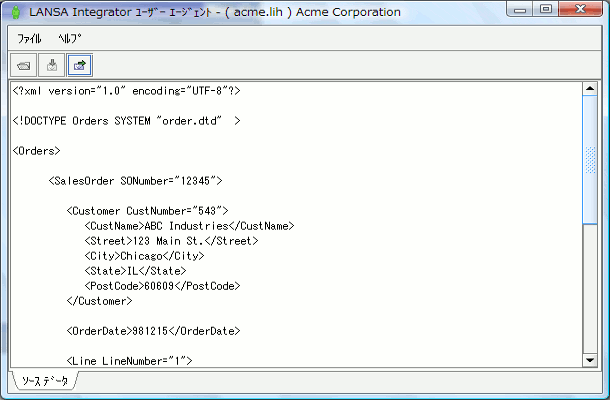Image resolution: width=610 pixels, height=400 pixels.
Task: Click the Customer CustNumber="543" line
Action: 147,211
